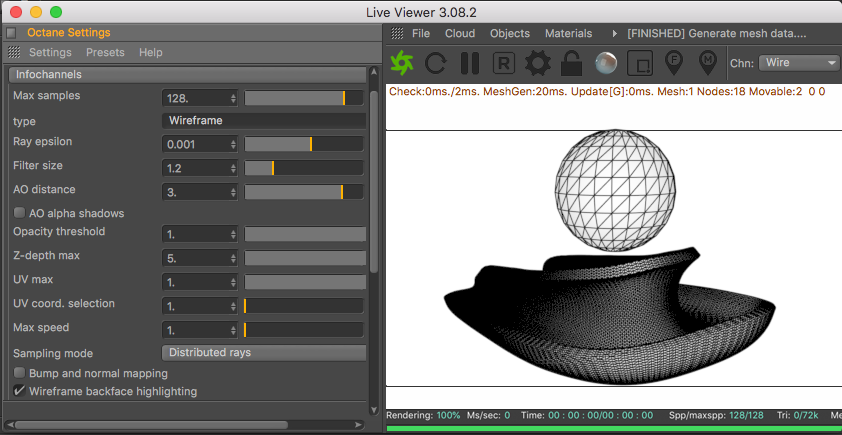Click the Opacity threshold stepper arrows

click(x=233, y=235)
